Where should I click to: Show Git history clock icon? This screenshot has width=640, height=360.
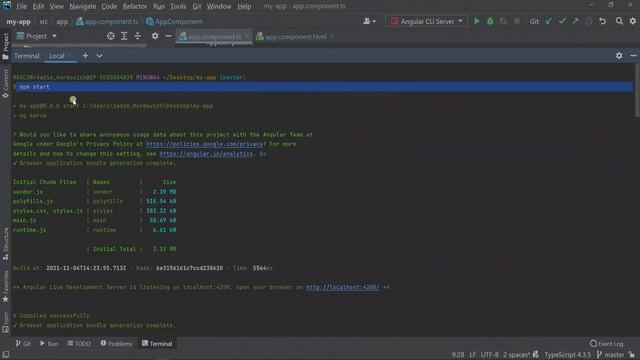589,21
